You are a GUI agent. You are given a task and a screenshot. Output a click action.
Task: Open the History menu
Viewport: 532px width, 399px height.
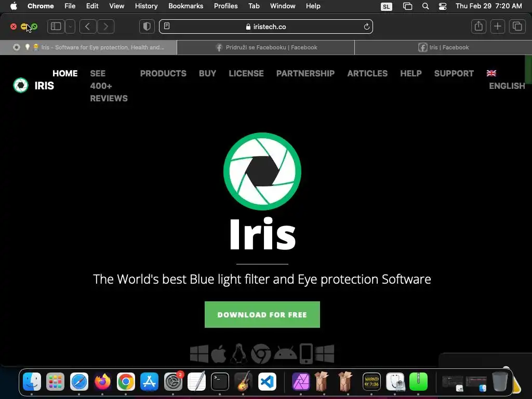point(146,6)
